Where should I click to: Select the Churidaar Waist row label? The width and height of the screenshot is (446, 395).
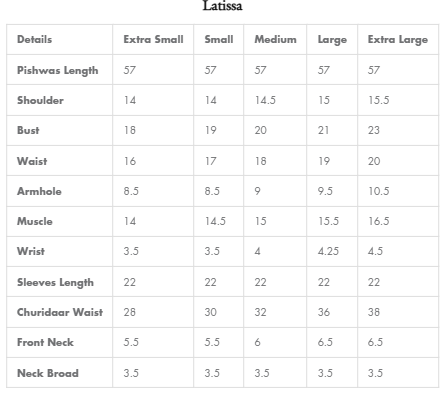pos(60,312)
